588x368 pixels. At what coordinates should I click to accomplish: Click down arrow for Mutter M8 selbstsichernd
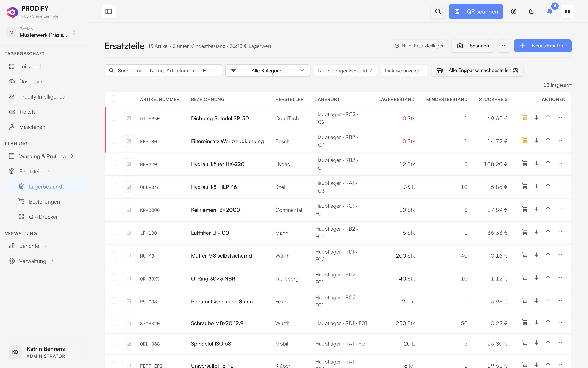tap(537, 255)
